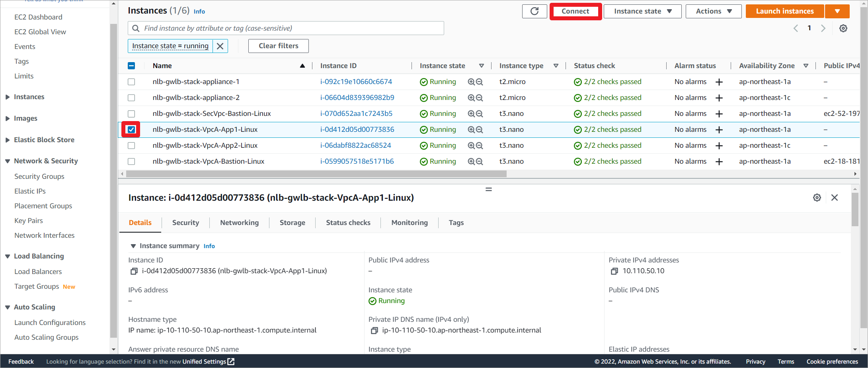Select SecVpc-Bastion-Linux checkbox
The image size is (868, 368).
coord(131,114)
